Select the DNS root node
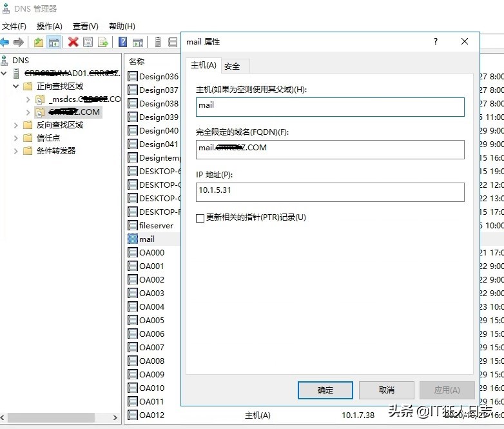This screenshot has width=504, height=429. [21, 60]
